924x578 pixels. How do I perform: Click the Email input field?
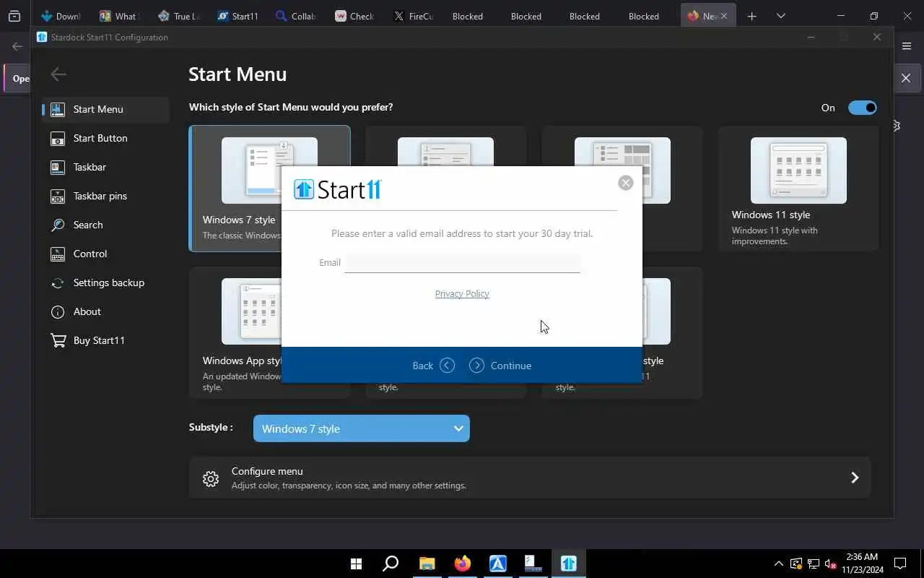(x=462, y=262)
